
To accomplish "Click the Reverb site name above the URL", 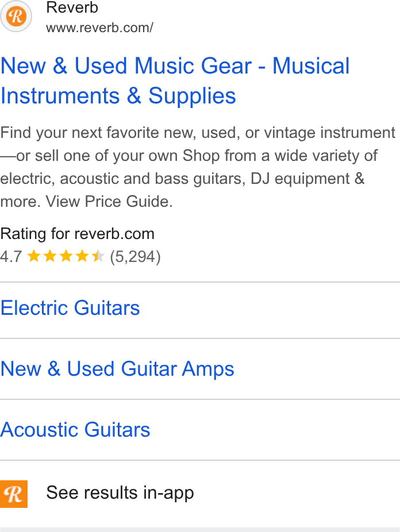I will (72, 7).
